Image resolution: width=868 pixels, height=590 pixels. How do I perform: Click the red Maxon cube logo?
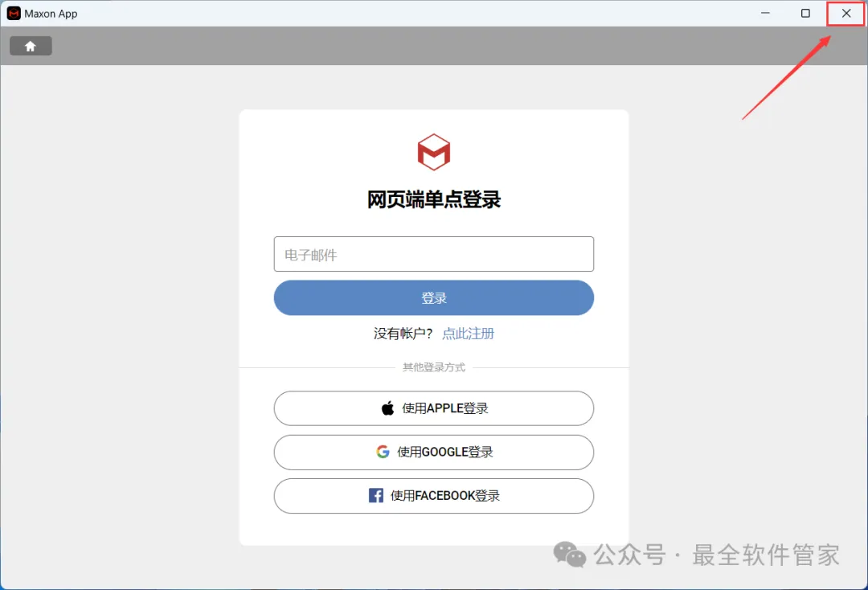[433, 152]
